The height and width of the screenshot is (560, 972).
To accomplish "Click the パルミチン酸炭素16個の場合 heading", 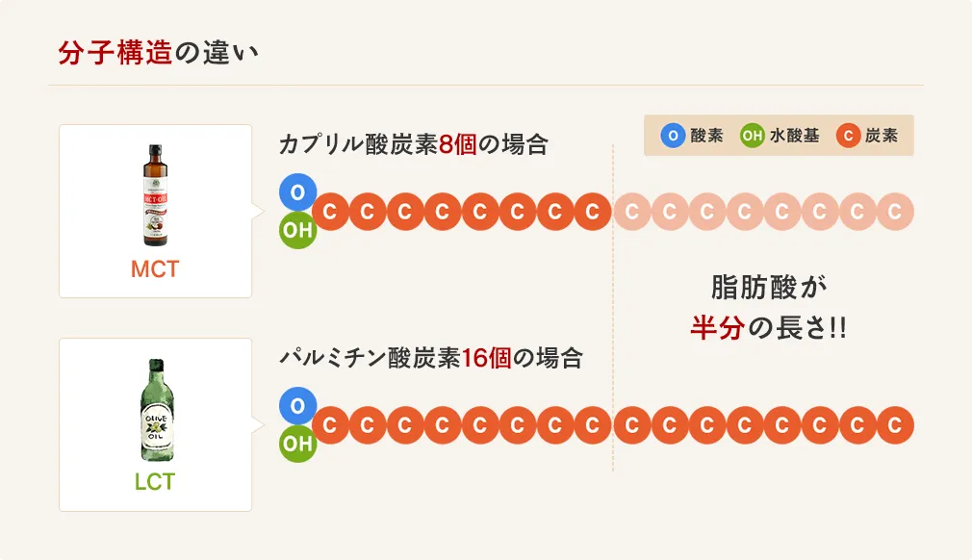I will 431,359.
